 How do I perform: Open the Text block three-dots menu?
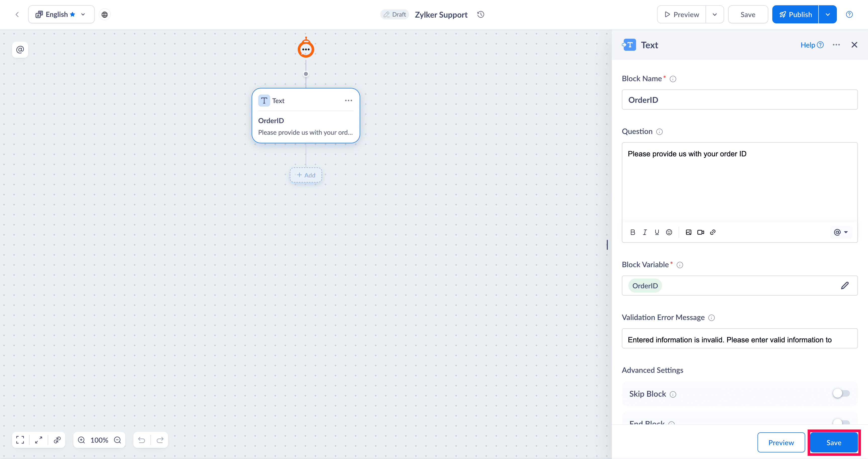pyautogui.click(x=348, y=101)
